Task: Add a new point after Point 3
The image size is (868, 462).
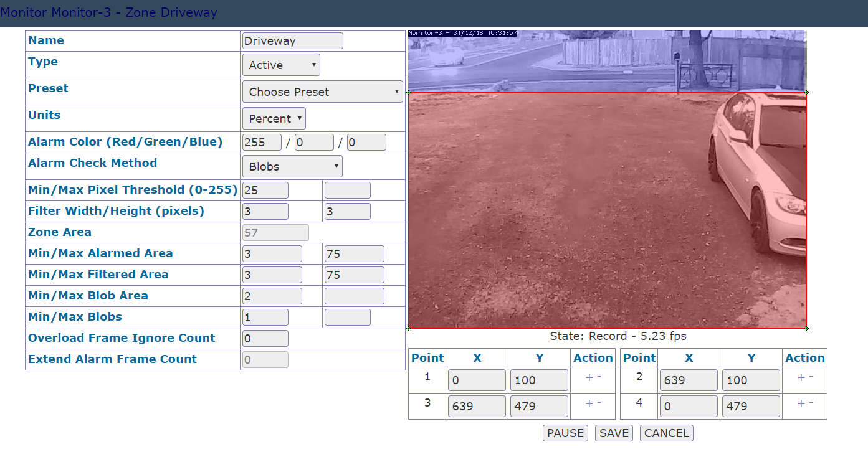Action: [x=588, y=403]
